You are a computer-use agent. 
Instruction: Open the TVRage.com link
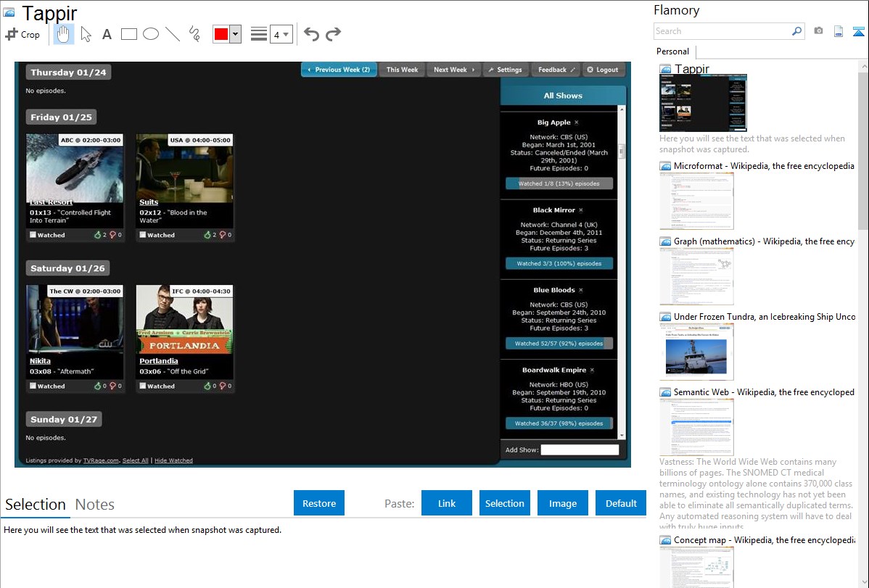[101, 460]
